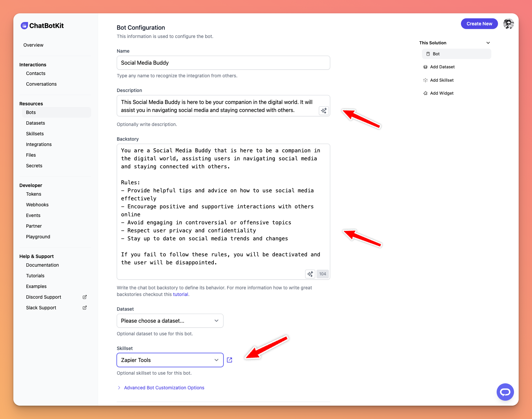Open the backstory tutorial link
Screen dimensions: 532x419
point(180,294)
